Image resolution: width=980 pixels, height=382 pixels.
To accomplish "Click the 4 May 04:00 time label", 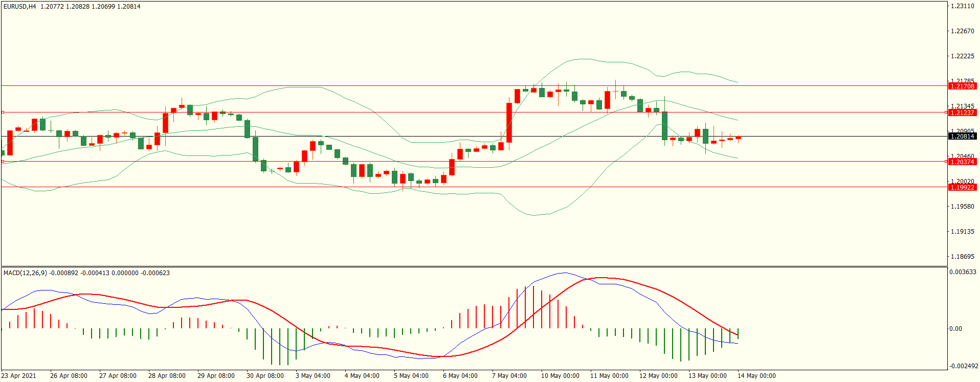I will pos(362,376).
